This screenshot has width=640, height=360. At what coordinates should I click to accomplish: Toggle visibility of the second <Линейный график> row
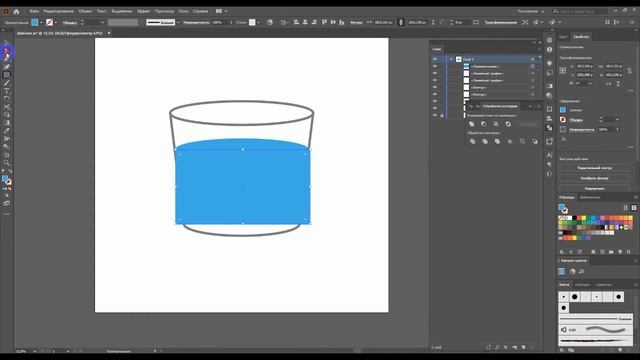point(435,80)
